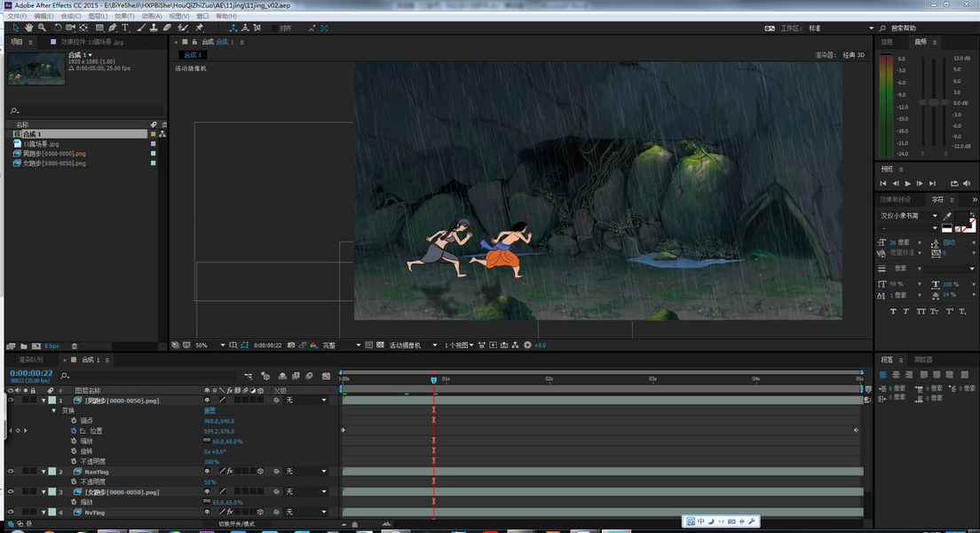
Task: Collapse layer 1 男跑步 twirl arrow
Action: click(43, 401)
